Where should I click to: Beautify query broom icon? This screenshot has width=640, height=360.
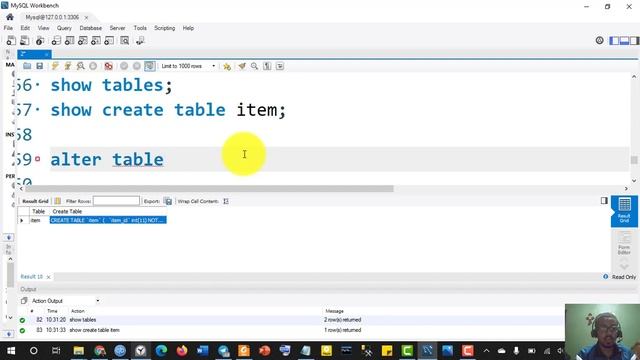pos(242,66)
